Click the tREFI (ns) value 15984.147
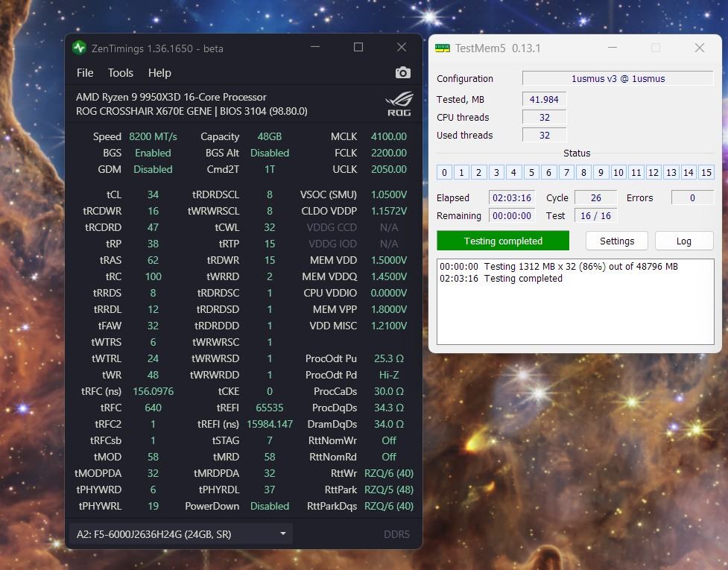 tap(270, 424)
